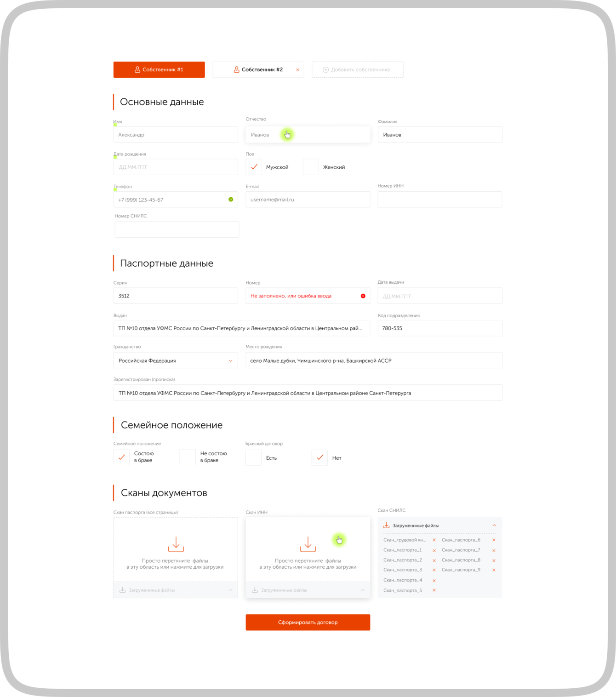
Task: Tick Есть under Брачный договор
Action: click(254, 457)
